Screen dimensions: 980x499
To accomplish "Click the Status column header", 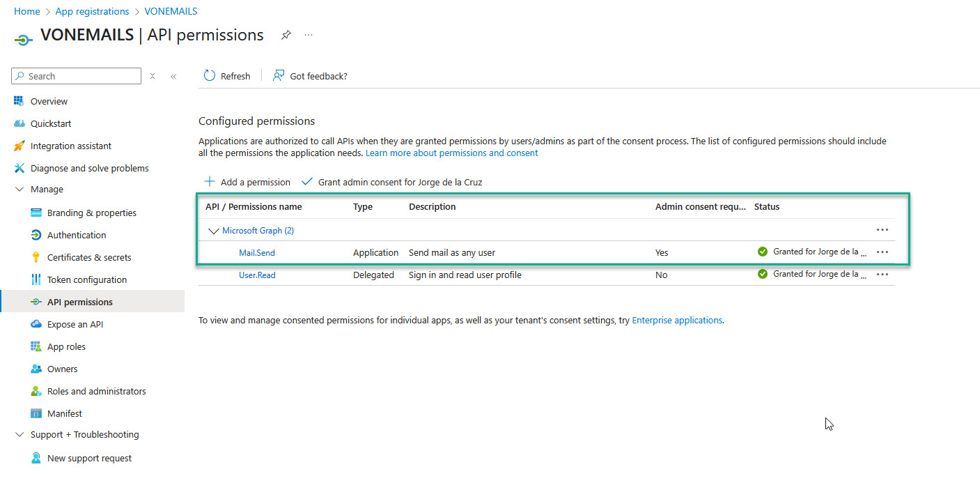I will 767,206.
